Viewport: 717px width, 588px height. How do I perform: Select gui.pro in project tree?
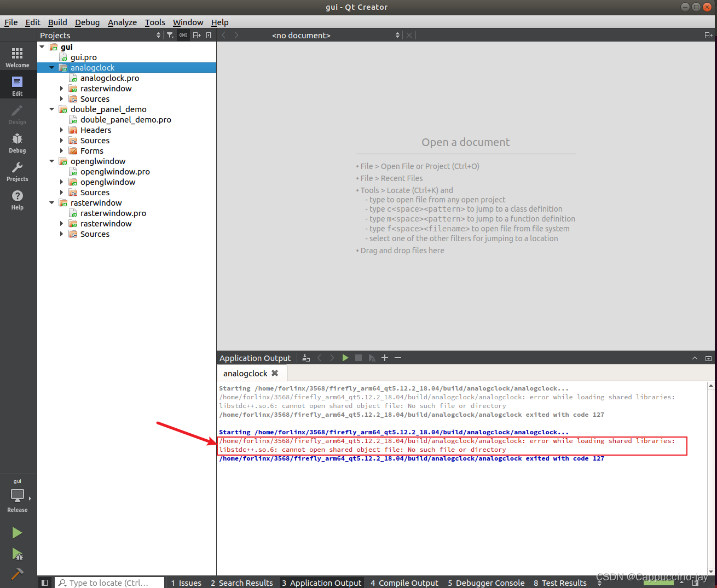(x=83, y=57)
